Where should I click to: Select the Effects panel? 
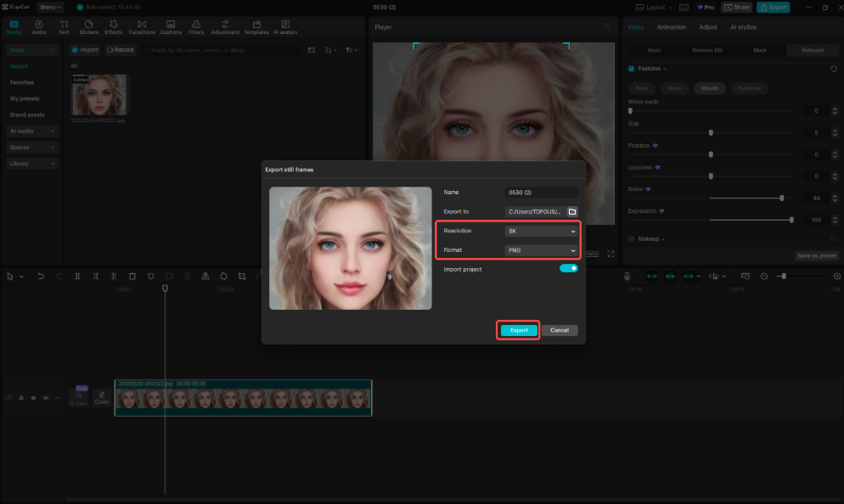113,26
